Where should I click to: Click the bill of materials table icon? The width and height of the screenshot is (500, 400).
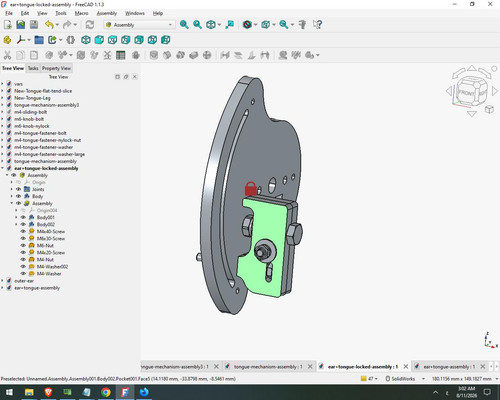pos(121,55)
